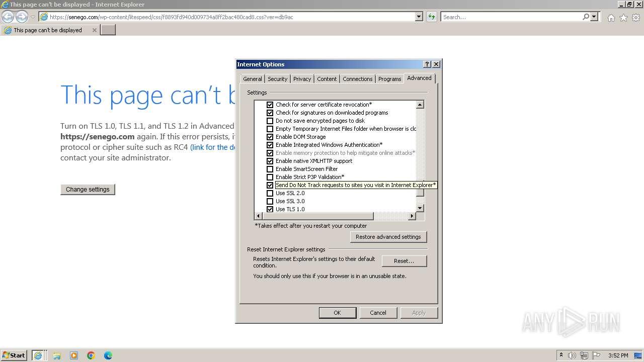The height and width of the screenshot is (362, 644).
Task: Launch Microsoft Edge from the taskbar
Action: 108,355
